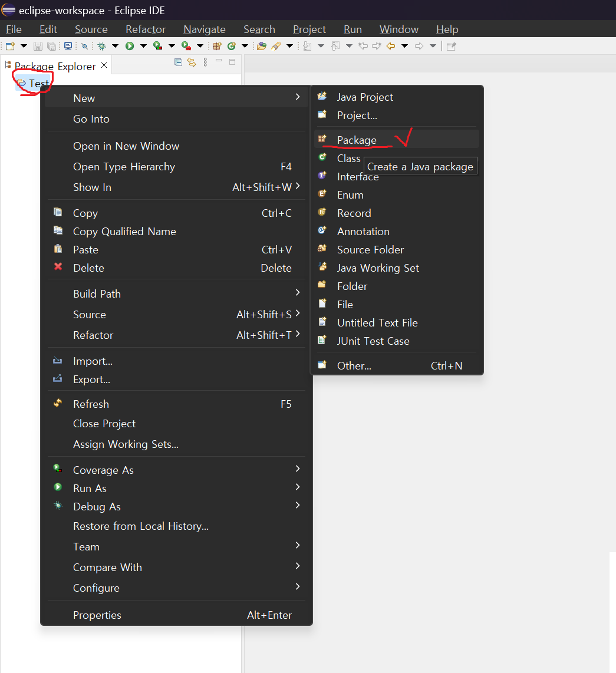616x673 pixels.
Task: Open the New wizard dropdown arrow
Action: 24,46
